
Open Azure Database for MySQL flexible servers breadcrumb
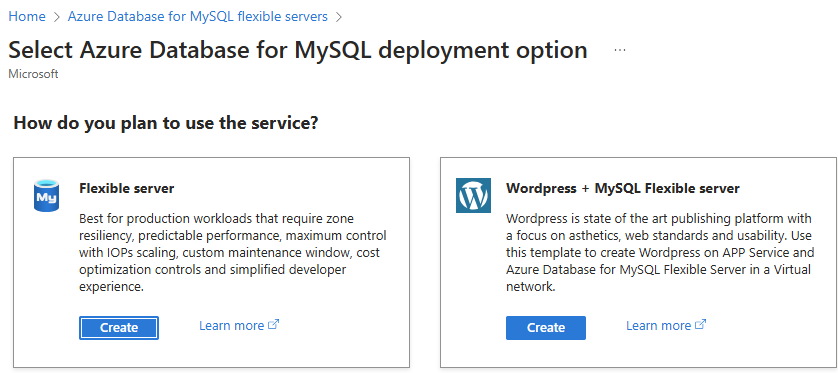coord(198,17)
